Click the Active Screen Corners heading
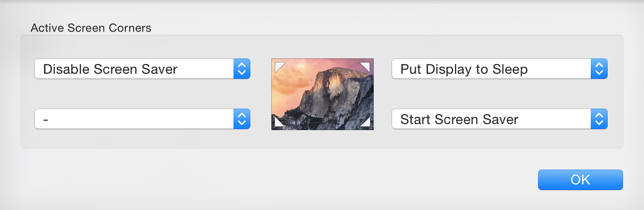 tap(91, 28)
